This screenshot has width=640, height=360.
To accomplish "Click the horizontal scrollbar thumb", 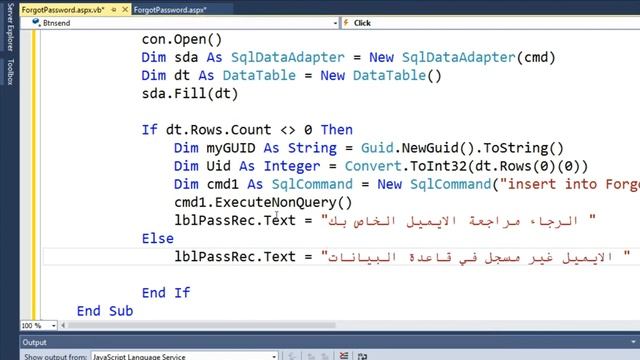I will 202,325.
